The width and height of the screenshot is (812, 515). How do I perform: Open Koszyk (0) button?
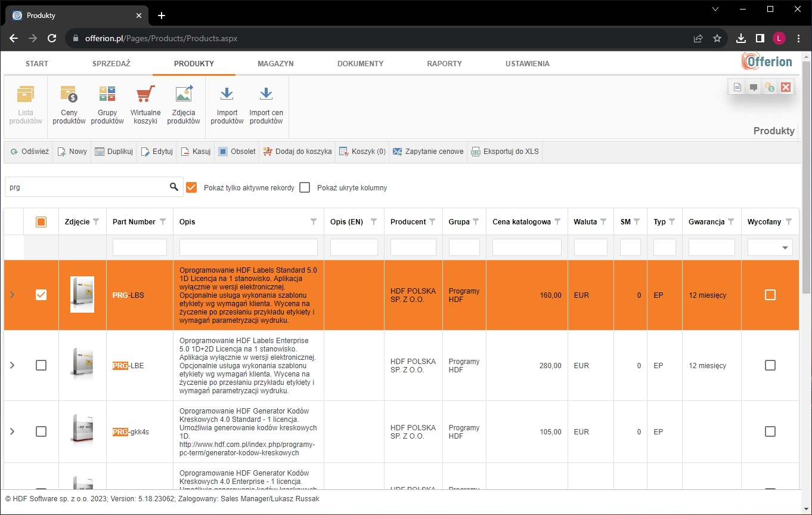coord(362,152)
